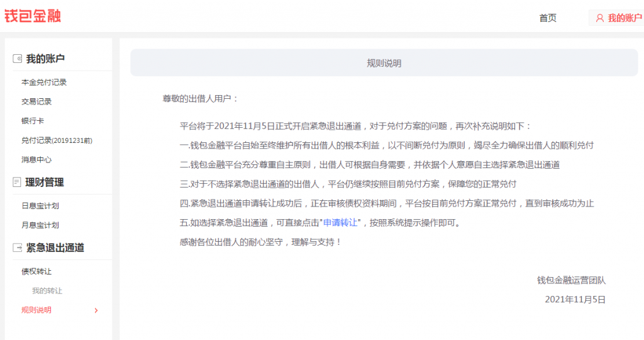Open 我的转让 sub-item

click(x=47, y=291)
